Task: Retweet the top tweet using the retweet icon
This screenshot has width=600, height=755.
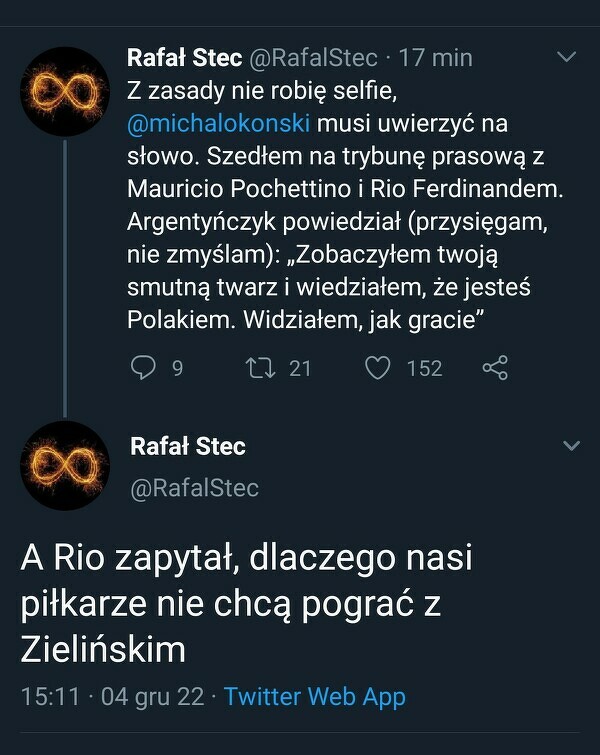Action: (x=258, y=368)
